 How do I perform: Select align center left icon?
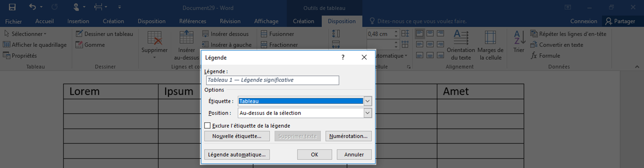pos(419,44)
